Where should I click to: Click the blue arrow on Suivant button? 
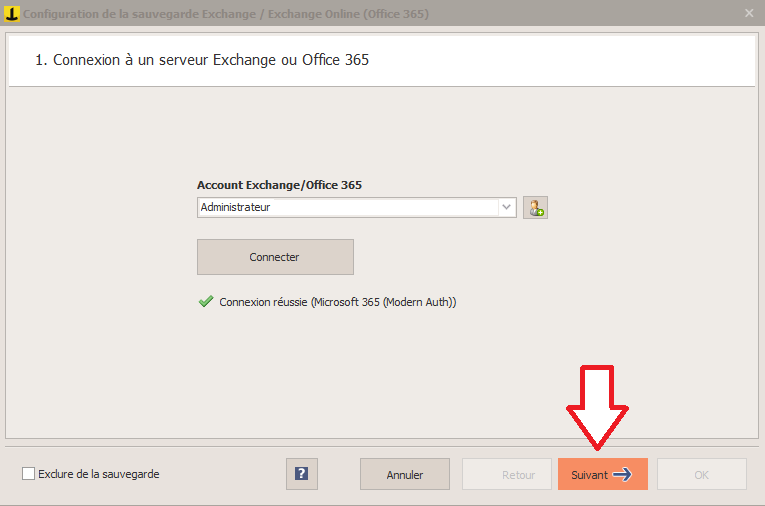623,474
